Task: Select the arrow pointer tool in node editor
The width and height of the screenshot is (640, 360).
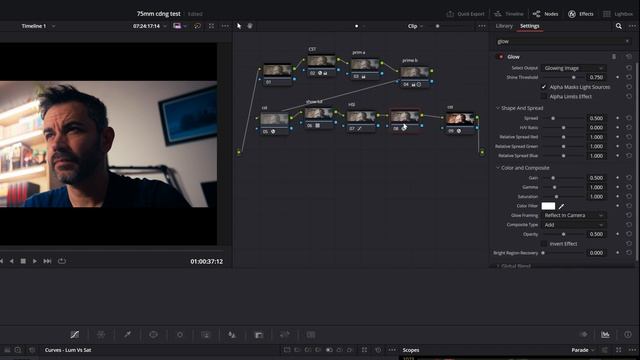Action: pyautogui.click(x=239, y=26)
